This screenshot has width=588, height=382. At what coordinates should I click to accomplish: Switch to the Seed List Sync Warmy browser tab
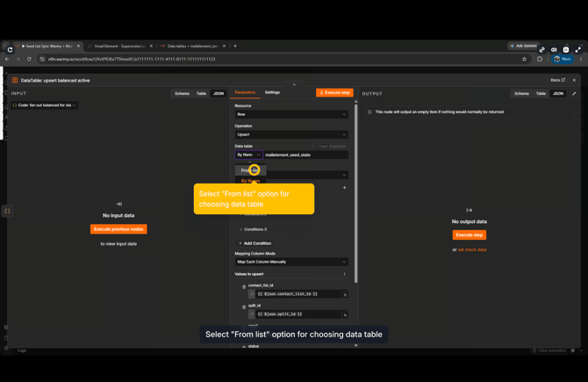tap(47, 46)
